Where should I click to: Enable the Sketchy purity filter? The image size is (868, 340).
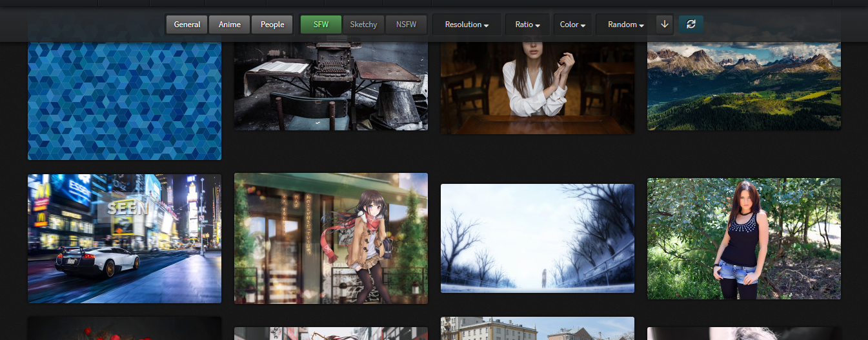click(x=363, y=25)
